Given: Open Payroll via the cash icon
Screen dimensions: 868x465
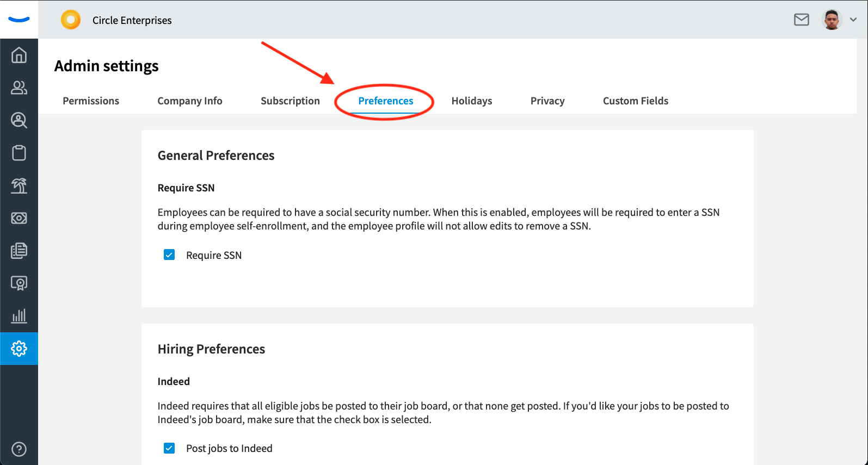Looking at the screenshot, I should pyautogui.click(x=19, y=218).
